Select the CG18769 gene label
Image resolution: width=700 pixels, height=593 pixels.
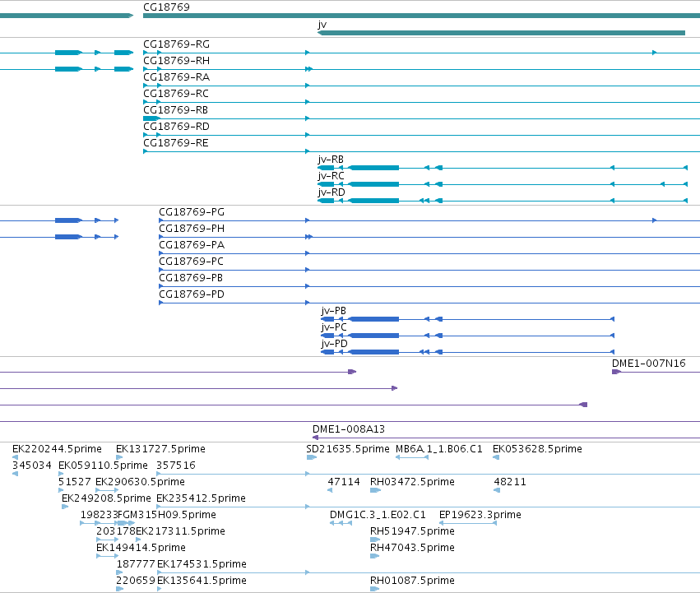166,7
